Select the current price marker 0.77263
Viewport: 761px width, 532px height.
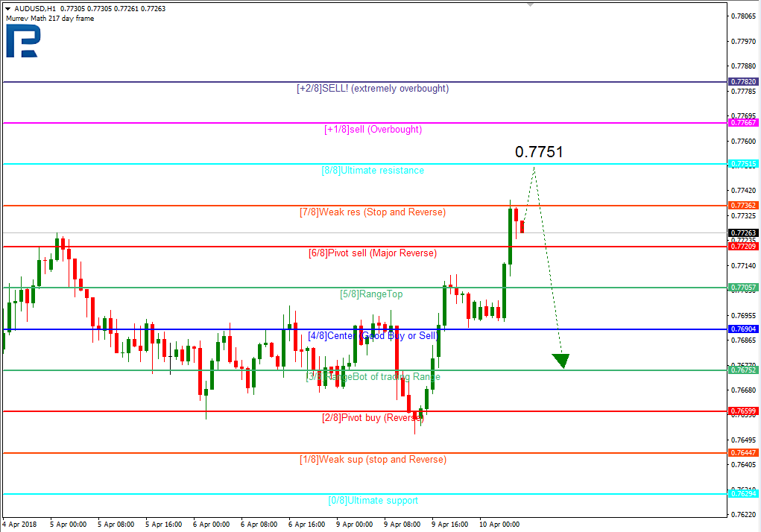tap(743, 232)
